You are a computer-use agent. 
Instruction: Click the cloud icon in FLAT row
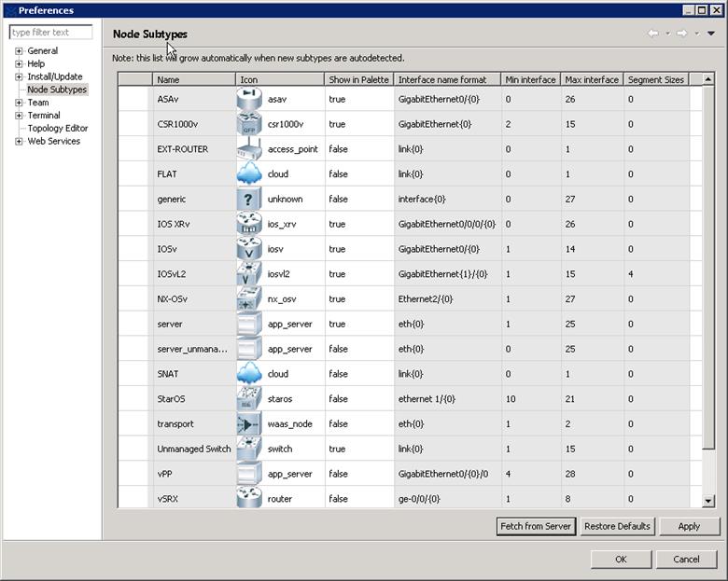[249, 174]
